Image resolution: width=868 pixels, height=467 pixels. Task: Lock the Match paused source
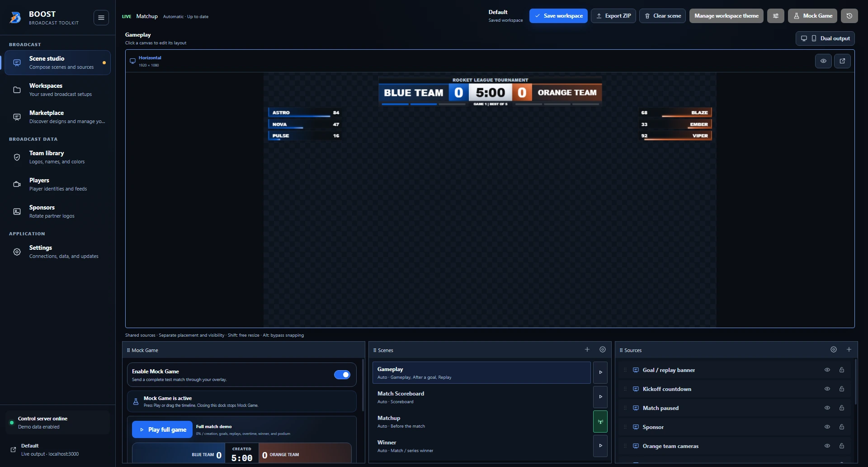pos(842,408)
